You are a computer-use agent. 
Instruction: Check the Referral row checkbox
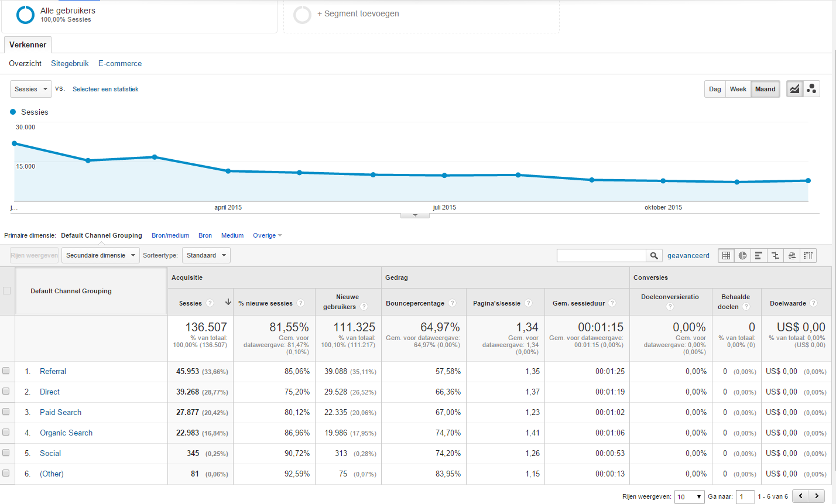coord(6,371)
